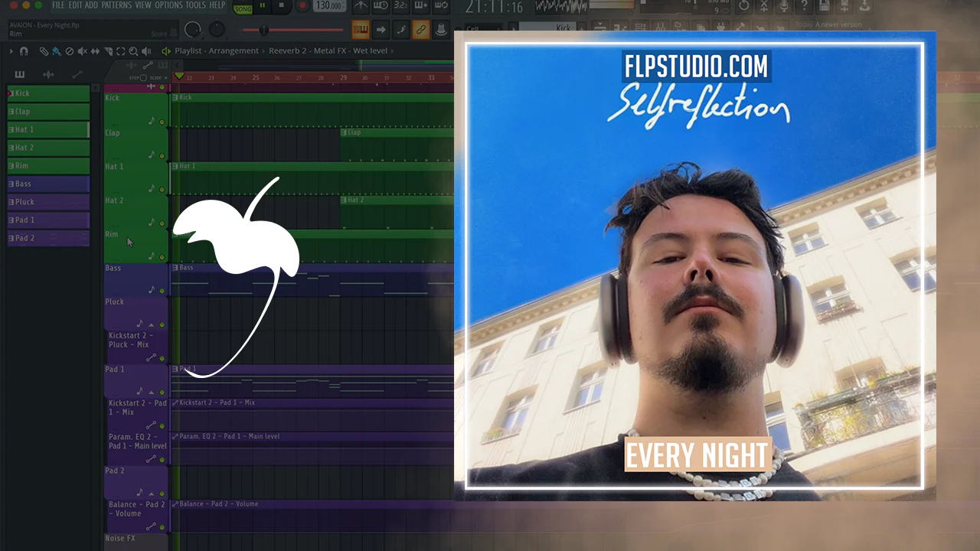Stop playback with the stop button

pyautogui.click(x=281, y=6)
